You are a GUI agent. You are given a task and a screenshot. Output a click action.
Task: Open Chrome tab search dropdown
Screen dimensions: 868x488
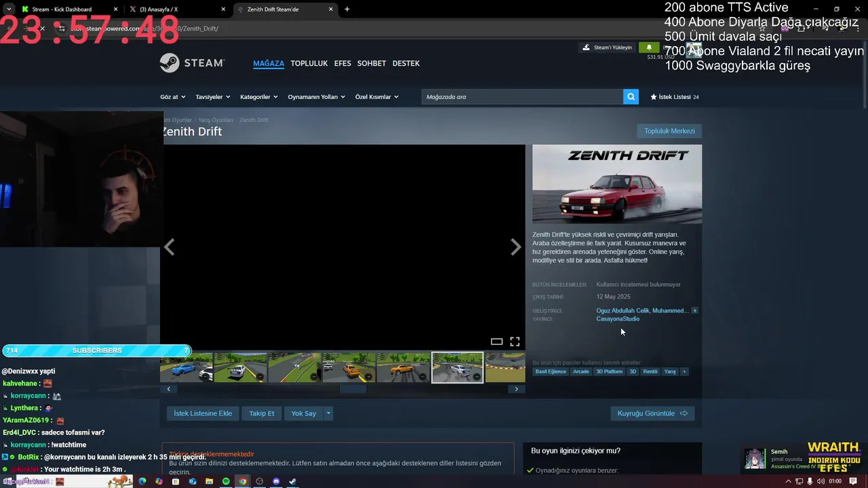click(x=9, y=9)
